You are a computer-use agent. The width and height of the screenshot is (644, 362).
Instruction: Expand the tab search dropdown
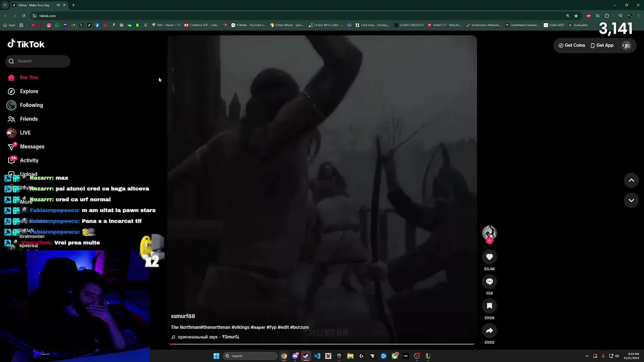tap(5, 5)
